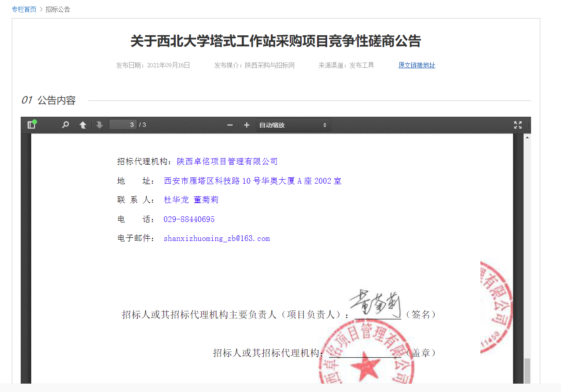Go to the previous PDF page

click(83, 125)
